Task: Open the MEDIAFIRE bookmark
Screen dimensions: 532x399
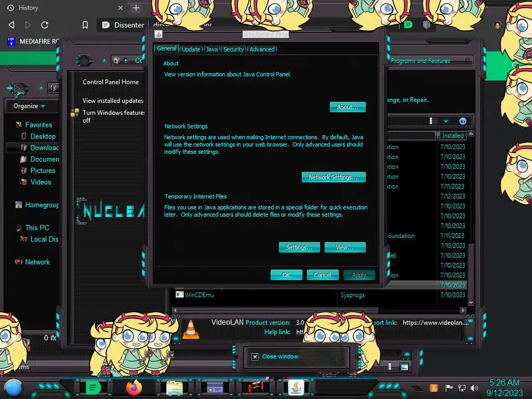Action: 33,42
